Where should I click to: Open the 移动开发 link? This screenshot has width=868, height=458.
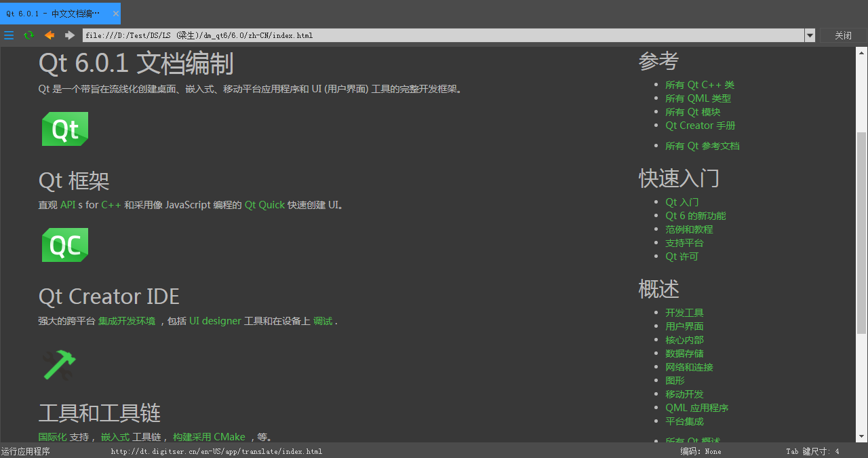click(684, 394)
